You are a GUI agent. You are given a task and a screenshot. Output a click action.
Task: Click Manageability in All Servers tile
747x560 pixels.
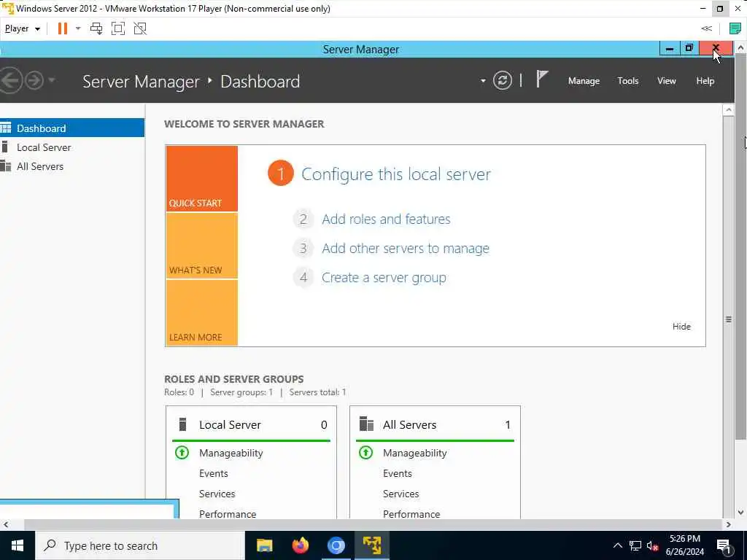[x=415, y=453]
